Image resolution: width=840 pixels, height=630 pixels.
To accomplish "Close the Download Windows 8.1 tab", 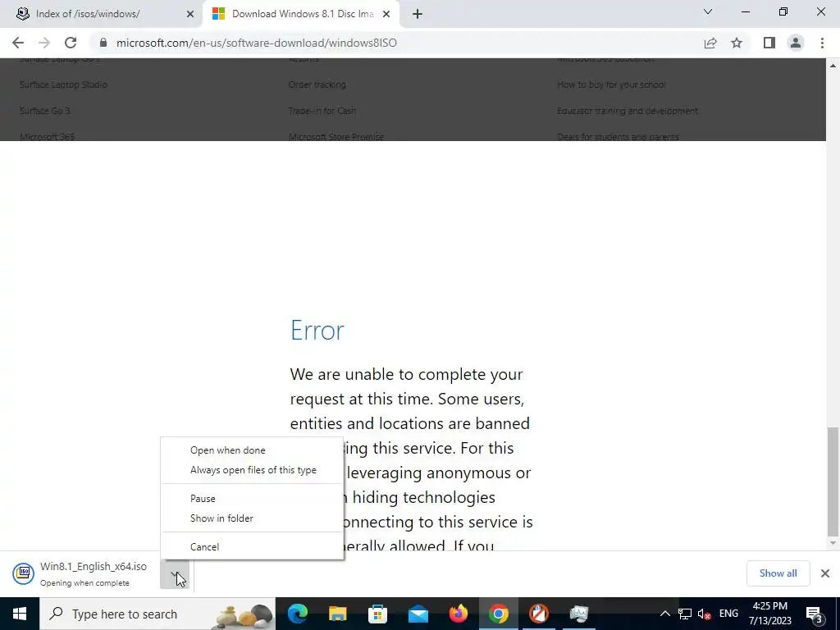I will [386, 14].
